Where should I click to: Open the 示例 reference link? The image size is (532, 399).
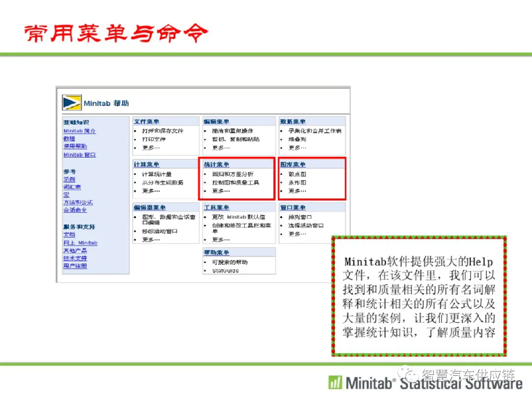coord(69,179)
